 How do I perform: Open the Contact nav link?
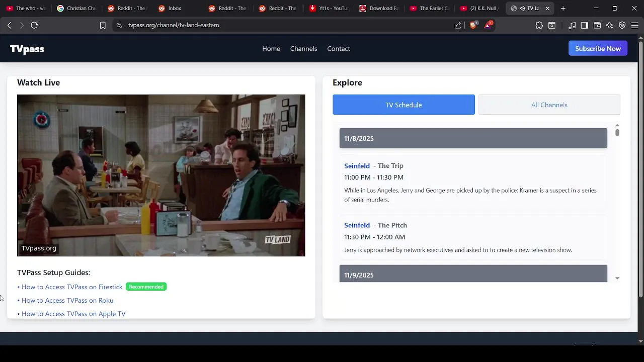(339, 49)
